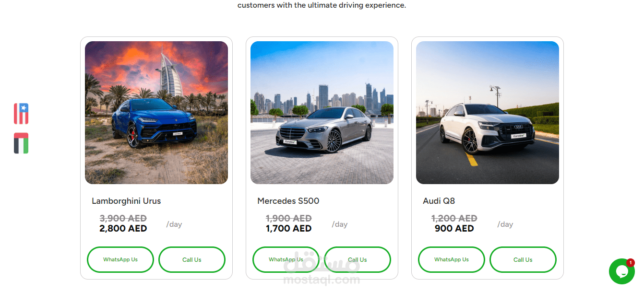The image size is (644, 292).
Task: Open the Audi Q8 car photo
Action: (488, 113)
